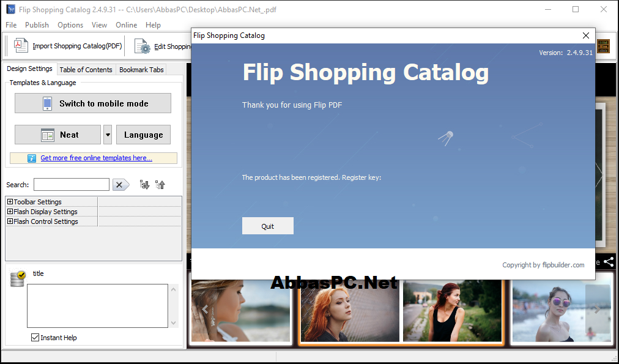Click the expand-all settings tree icon
Image resolution: width=619 pixels, height=364 pixels.
click(x=144, y=184)
